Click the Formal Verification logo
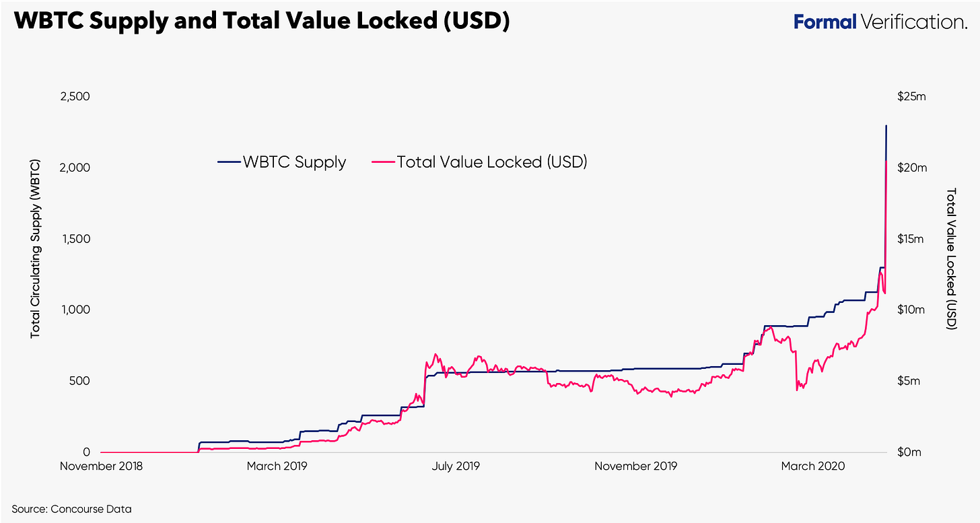The width and height of the screenshot is (980, 523). click(x=880, y=22)
